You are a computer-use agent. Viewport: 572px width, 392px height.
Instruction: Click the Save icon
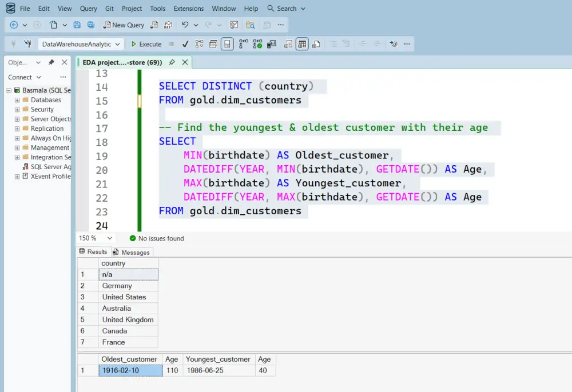(77, 25)
